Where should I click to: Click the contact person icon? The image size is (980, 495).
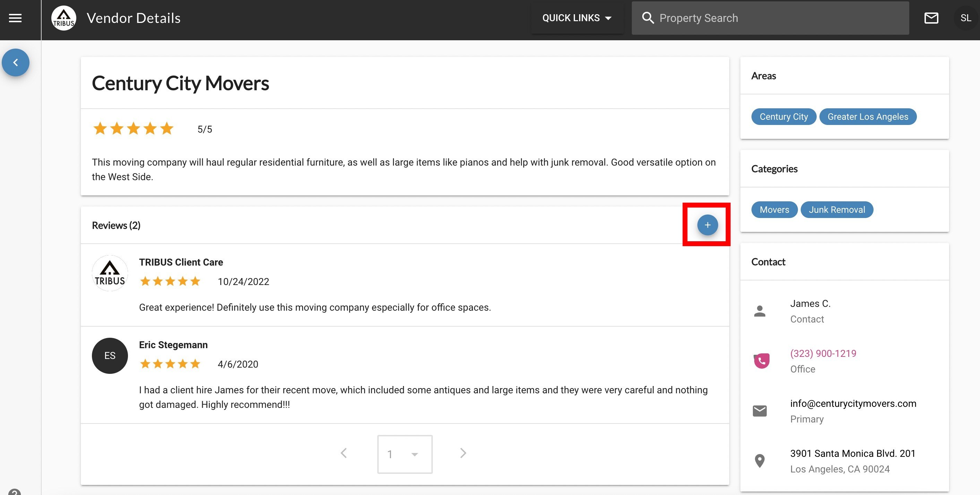pos(760,311)
